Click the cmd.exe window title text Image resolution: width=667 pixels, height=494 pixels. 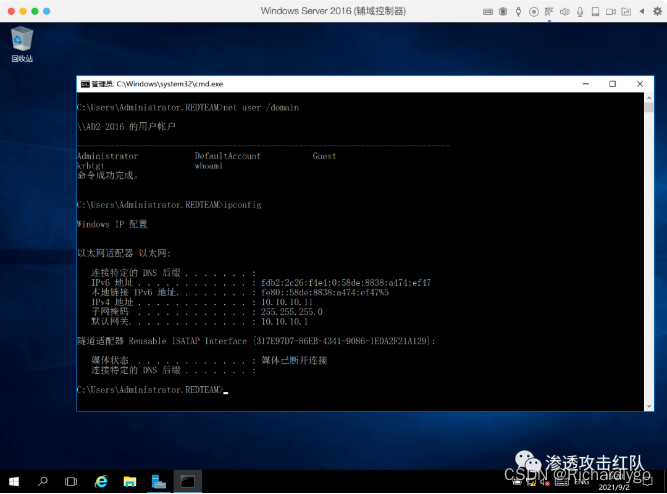[x=157, y=84]
